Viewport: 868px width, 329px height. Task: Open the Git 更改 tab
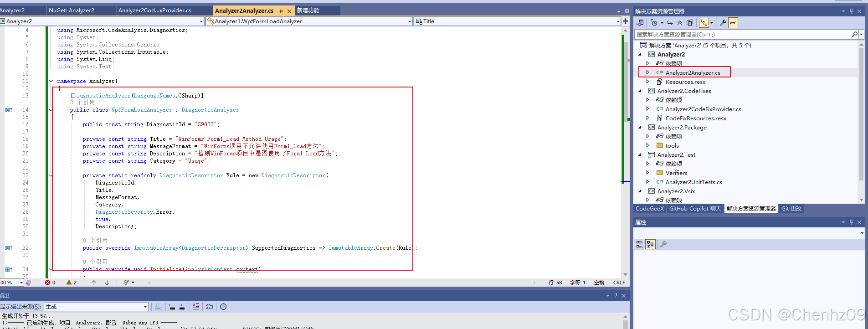click(x=791, y=209)
